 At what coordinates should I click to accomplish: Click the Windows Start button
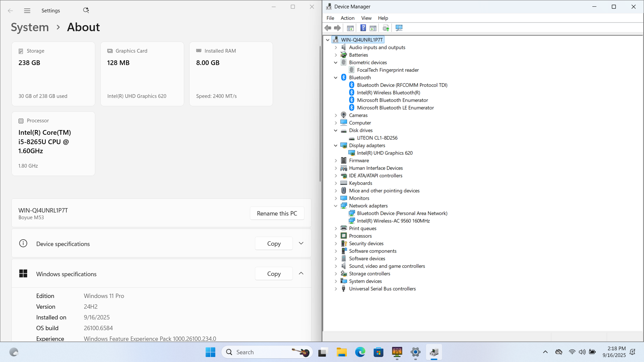(210, 352)
